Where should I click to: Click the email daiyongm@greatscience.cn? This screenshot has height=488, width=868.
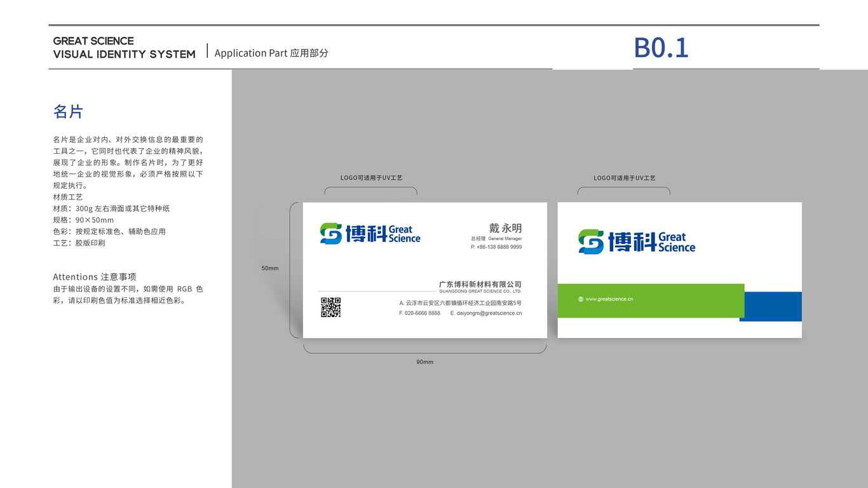tap(486, 313)
